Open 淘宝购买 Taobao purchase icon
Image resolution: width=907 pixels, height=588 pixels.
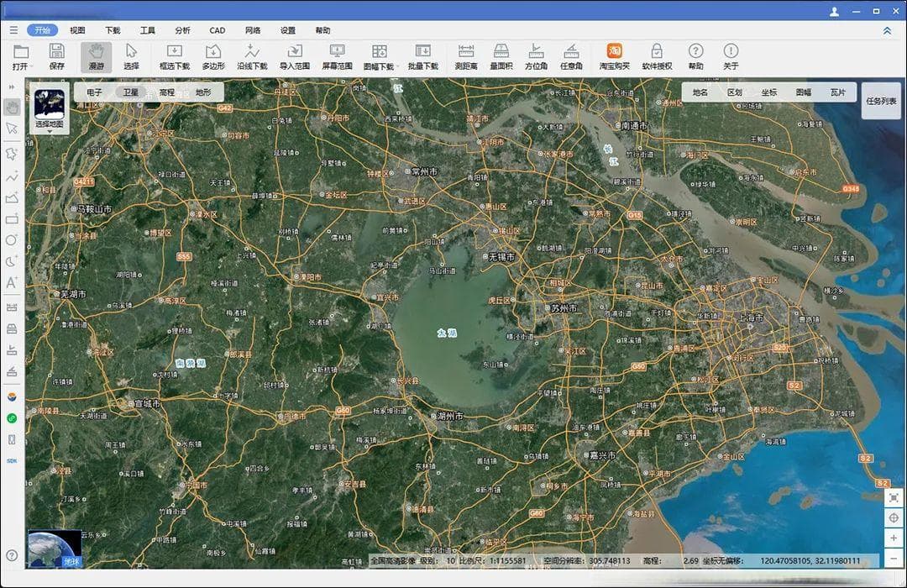[x=614, y=57]
